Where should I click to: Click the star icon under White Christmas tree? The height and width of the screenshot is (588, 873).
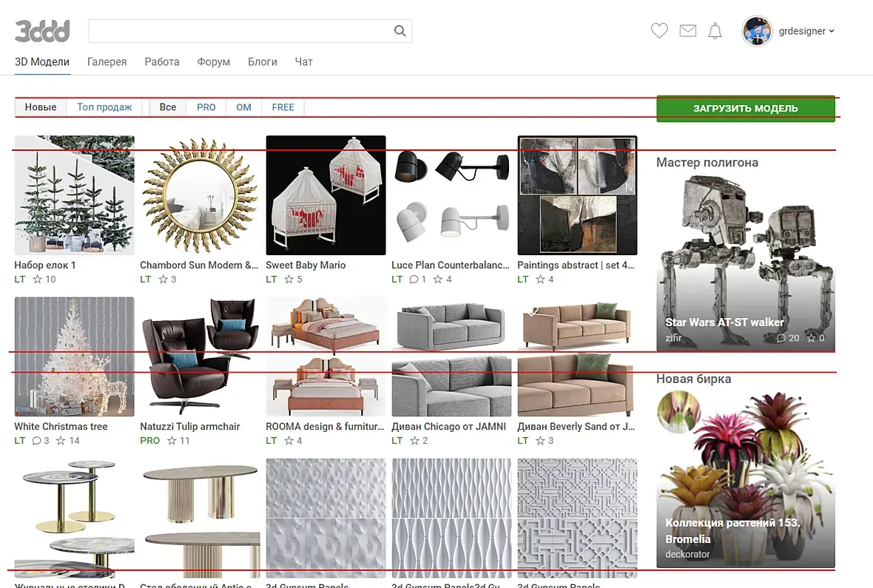point(61,440)
